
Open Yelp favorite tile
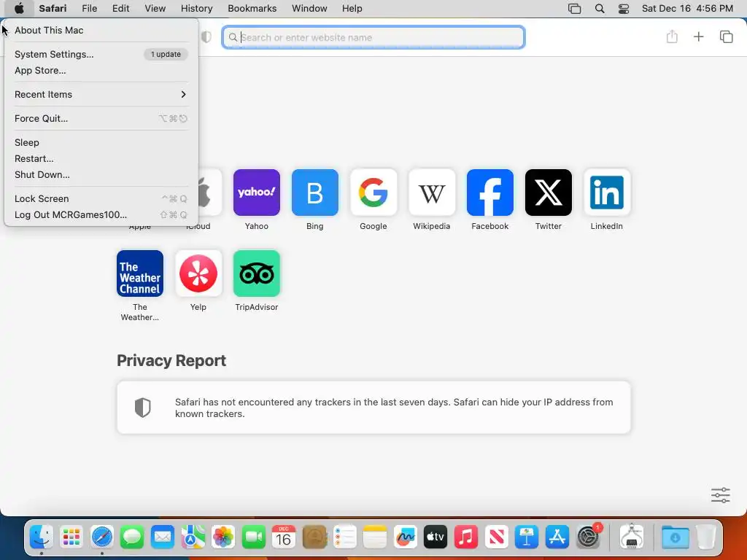198,273
